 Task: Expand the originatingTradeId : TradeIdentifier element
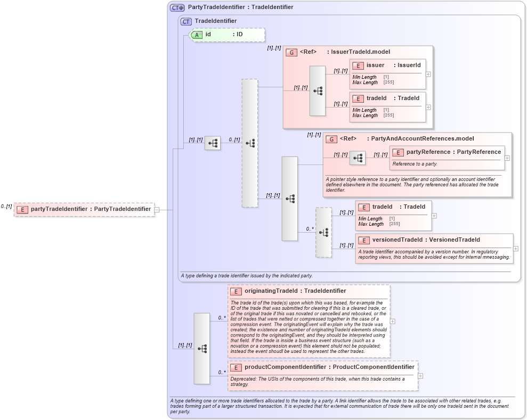(392, 322)
